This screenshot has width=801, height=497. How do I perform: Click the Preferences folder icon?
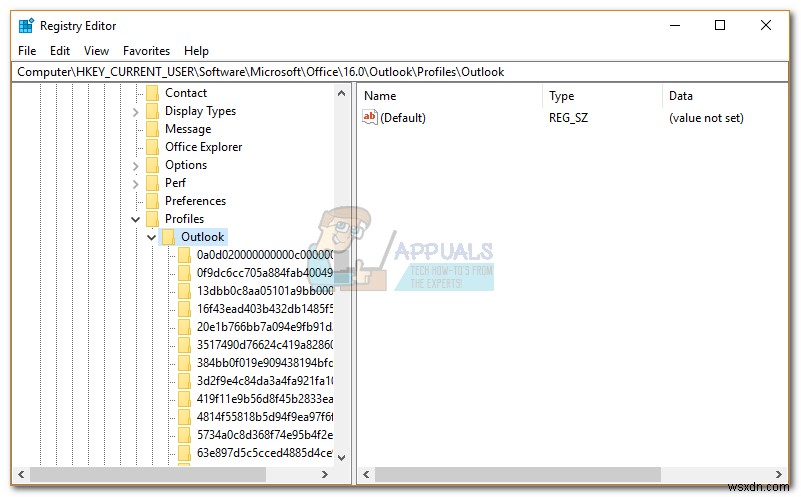click(152, 201)
